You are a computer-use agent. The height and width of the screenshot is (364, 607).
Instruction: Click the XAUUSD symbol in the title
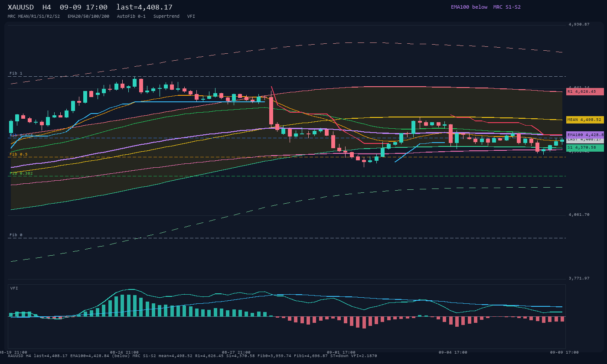pos(21,7)
